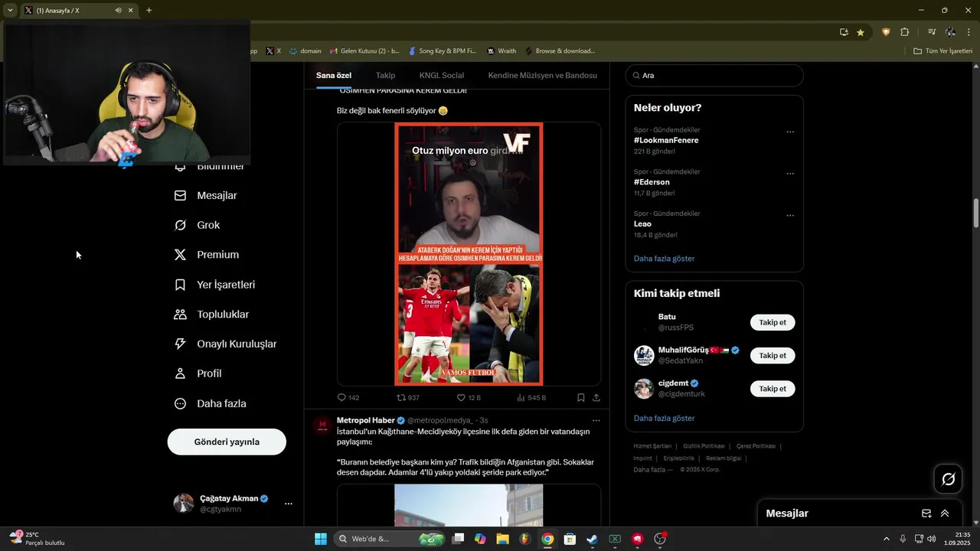Screen dimensions: 980x551
Task: Show more suggestions under Kimi takip etmeli
Action: [x=665, y=419]
